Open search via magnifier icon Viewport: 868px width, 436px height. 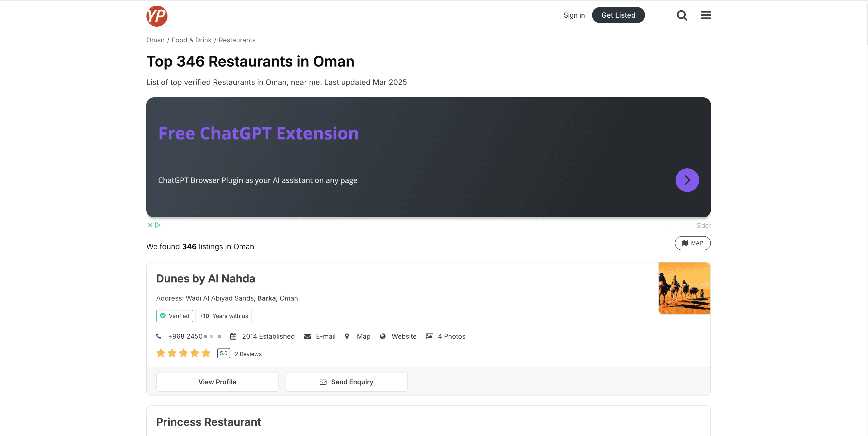point(682,15)
